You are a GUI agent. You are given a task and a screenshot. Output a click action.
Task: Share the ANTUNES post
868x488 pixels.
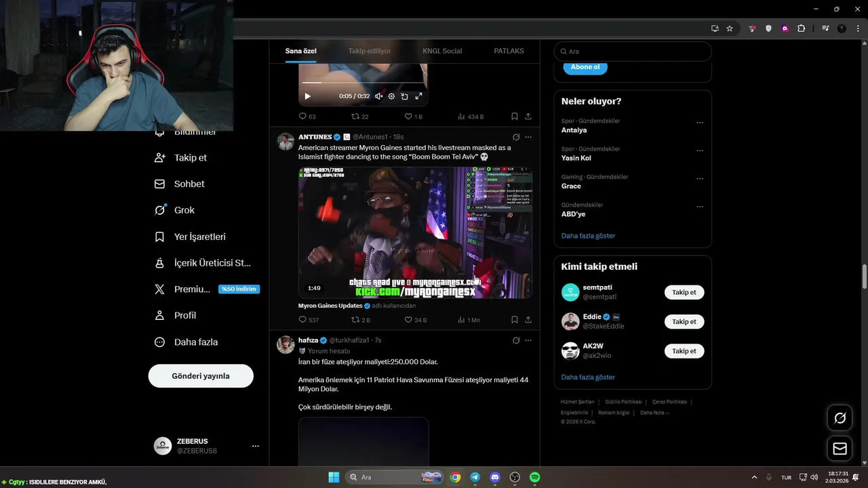tap(528, 320)
